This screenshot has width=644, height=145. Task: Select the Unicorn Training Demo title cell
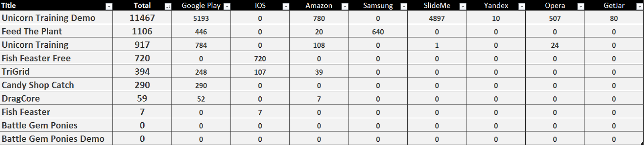pyautogui.click(x=56, y=18)
